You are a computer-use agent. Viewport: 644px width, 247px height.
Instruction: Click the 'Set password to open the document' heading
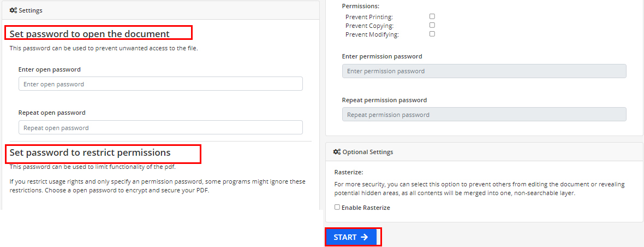tap(90, 34)
